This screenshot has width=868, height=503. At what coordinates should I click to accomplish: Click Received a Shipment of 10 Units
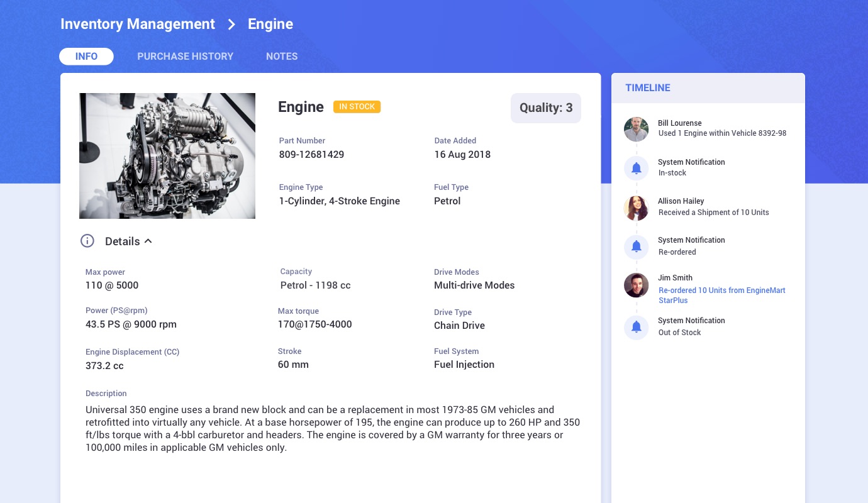[714, 213]
